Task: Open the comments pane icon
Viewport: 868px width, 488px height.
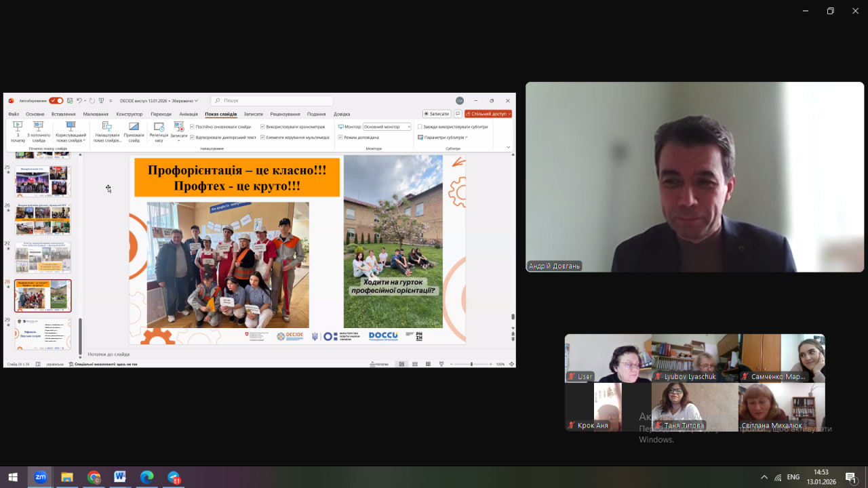Action: (458, 114)
